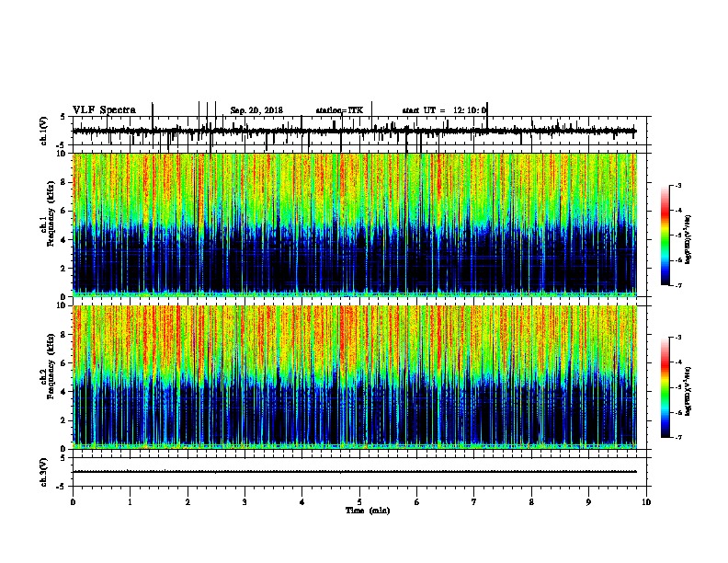Click the "5" tick on the ch.3(V) axis
The height and width of the screenshot is (563, 728).
click(63, 458)
